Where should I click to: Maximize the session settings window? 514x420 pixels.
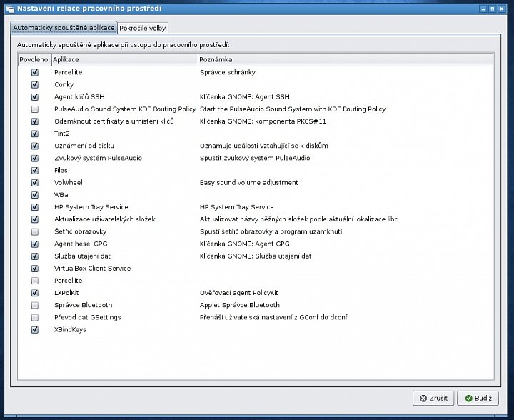tap(493, 9)
